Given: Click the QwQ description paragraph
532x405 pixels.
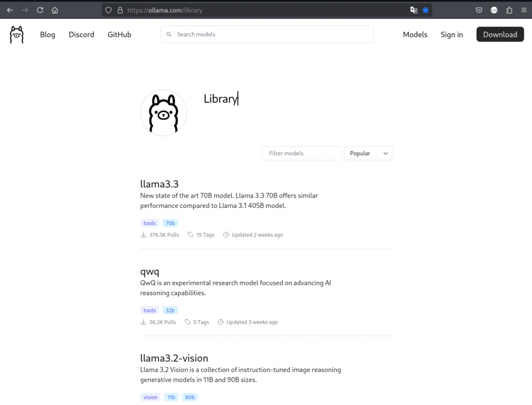Looking at the screenshot, I should coord(235,288).
